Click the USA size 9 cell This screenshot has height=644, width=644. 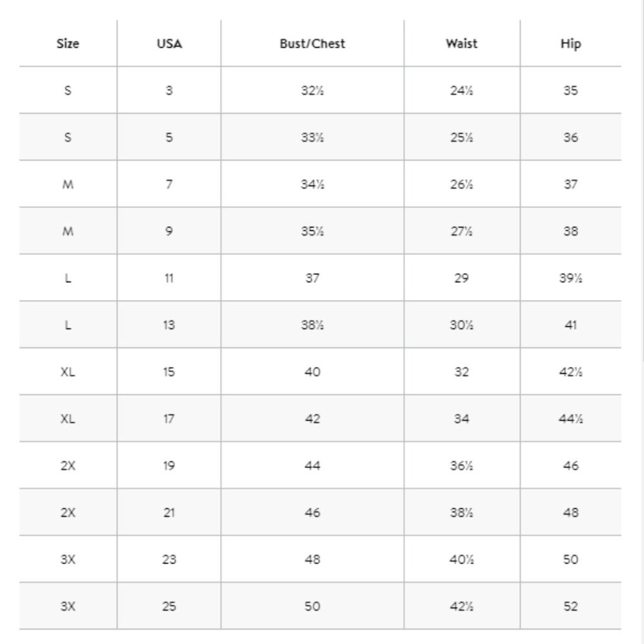(169, 231)
